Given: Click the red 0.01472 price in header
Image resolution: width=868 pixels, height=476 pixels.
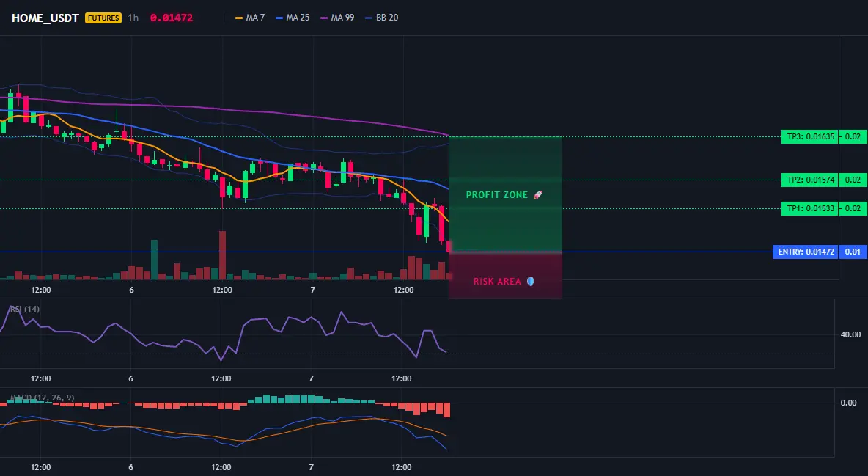Looking at the screenshot, I should click(x=171, y=18).
